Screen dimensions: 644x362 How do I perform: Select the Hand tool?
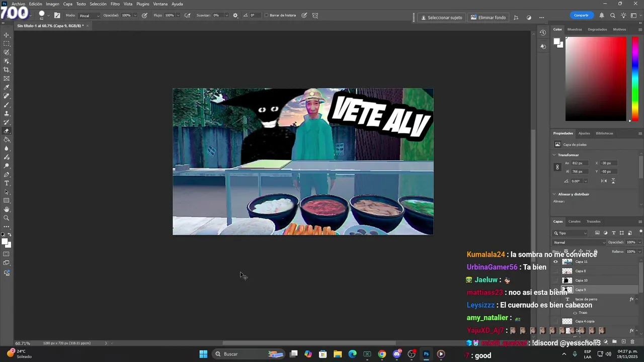(x=7, y=209)
